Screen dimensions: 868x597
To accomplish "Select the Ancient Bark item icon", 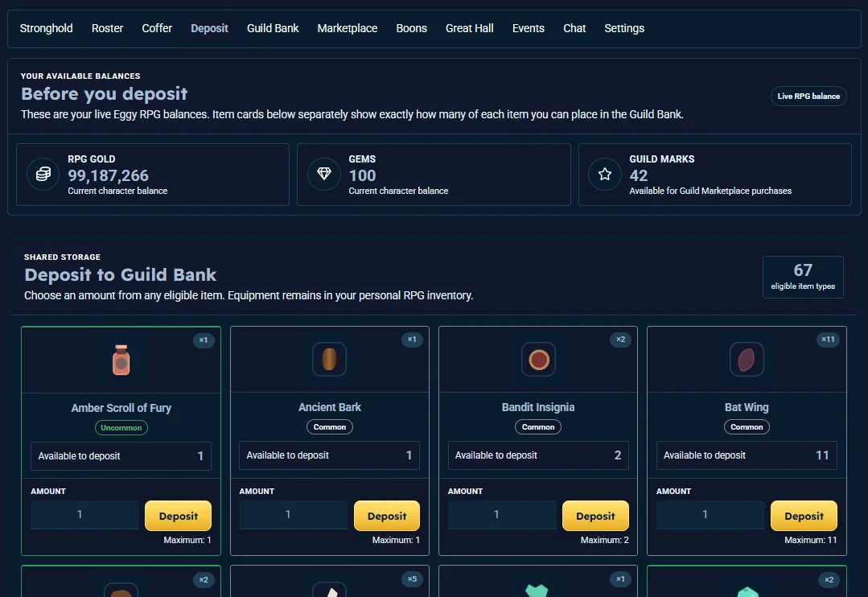I will point(329,360).
